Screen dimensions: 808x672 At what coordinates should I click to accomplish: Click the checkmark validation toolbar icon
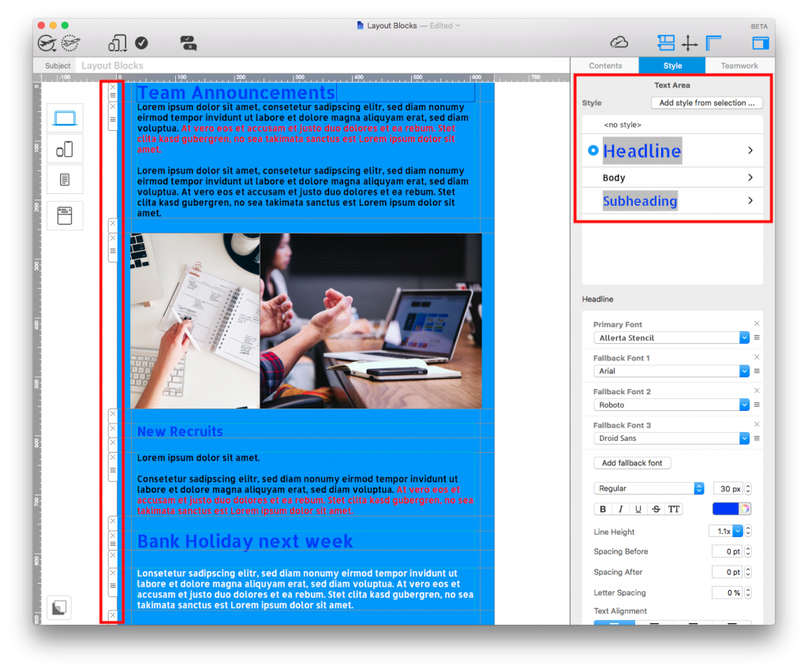click(x=142, y=43)
